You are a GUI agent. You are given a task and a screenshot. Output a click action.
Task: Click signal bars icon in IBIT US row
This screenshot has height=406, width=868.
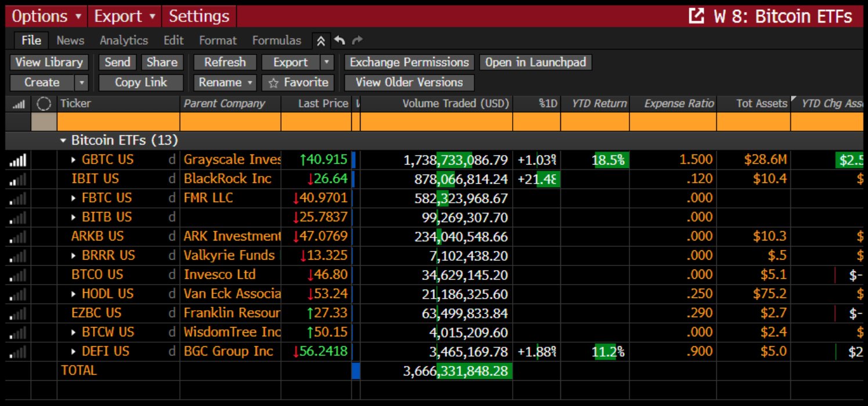[18, 179]
